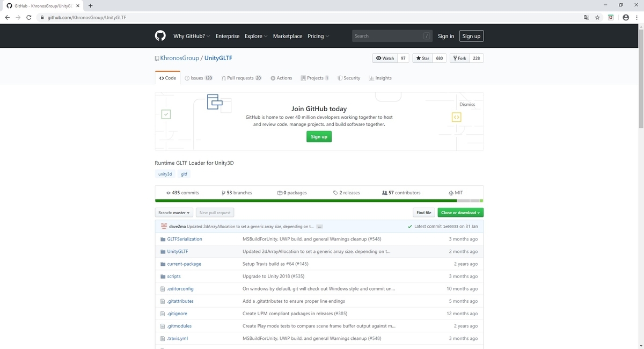View 57 contributors

[401, 193]
